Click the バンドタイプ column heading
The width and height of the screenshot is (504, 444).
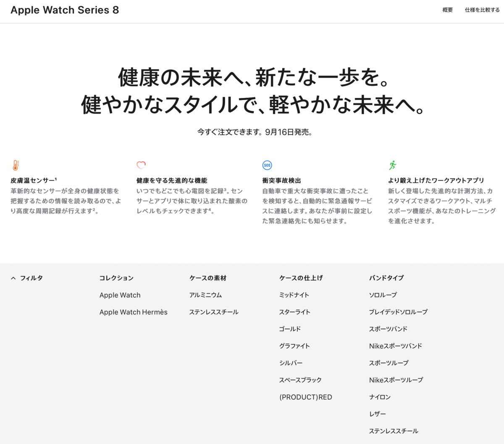click(386, 278)
